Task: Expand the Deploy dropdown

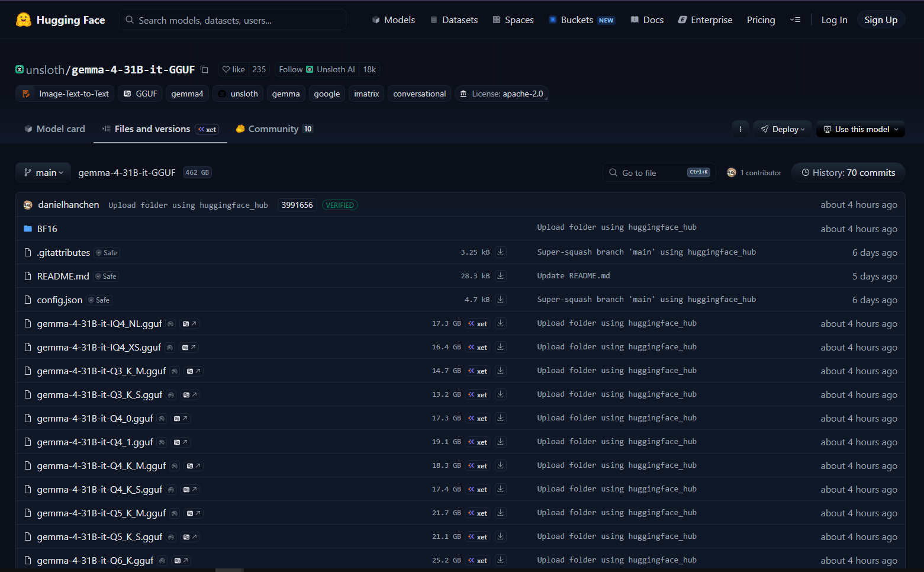Action: click(x=783, y=129)
